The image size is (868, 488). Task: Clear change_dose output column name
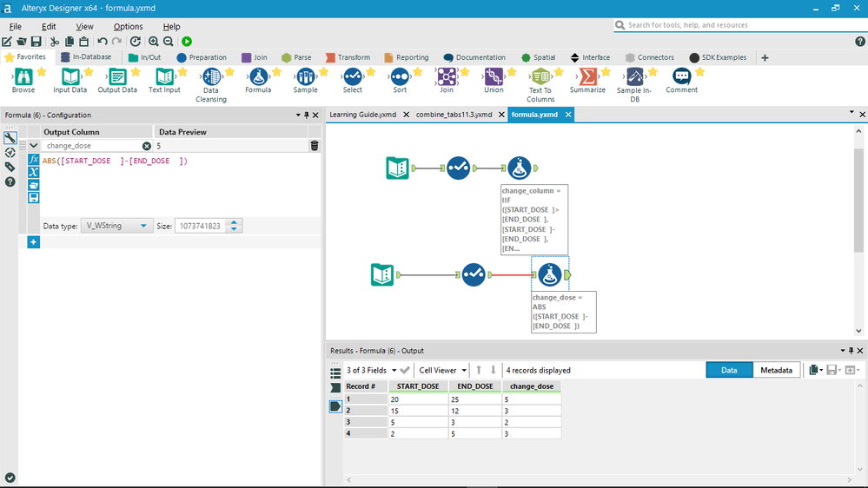(146, 146)
